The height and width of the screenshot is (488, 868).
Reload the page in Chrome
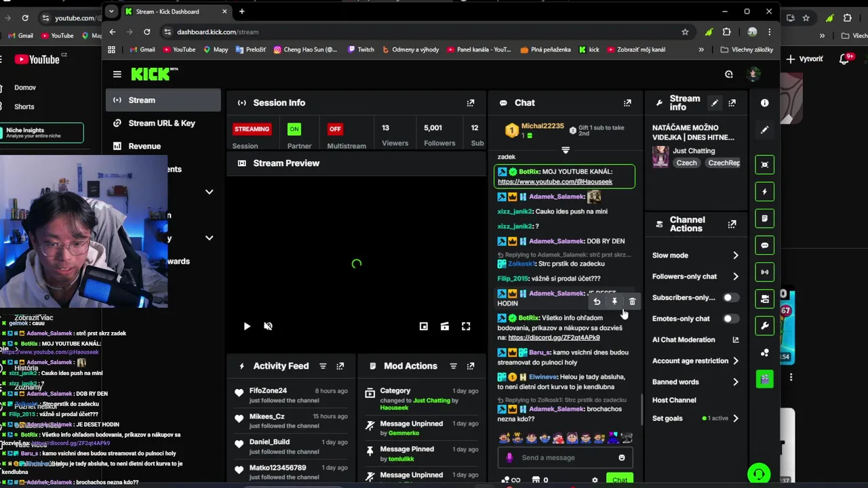147,32
